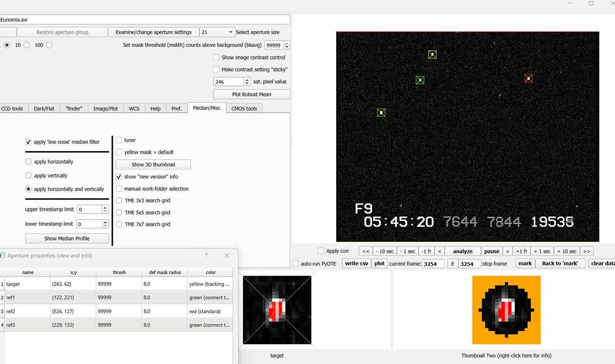This screenshot has height=364, width=615.
Task: Decrease the sat. pixel value stepper
Action: point(247,84)
